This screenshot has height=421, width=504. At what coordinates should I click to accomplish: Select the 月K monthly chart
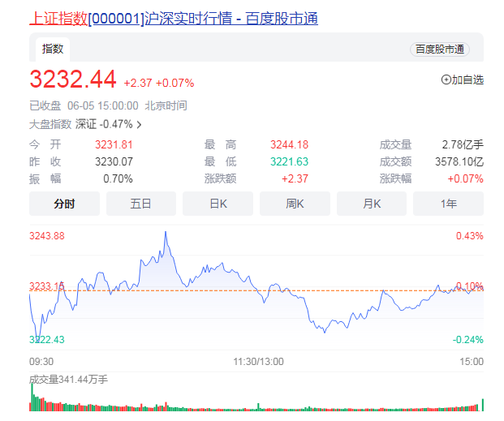(x=372, y=204)
